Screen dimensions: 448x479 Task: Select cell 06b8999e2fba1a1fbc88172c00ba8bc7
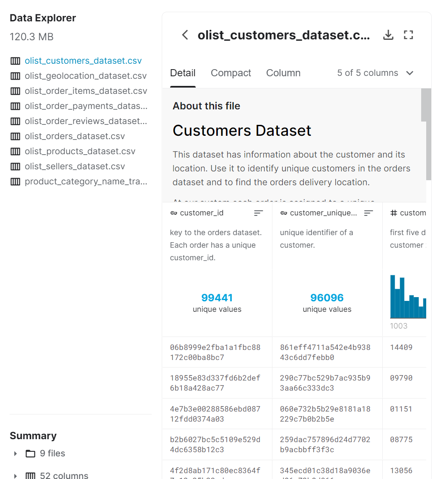[x=215, y=352]
